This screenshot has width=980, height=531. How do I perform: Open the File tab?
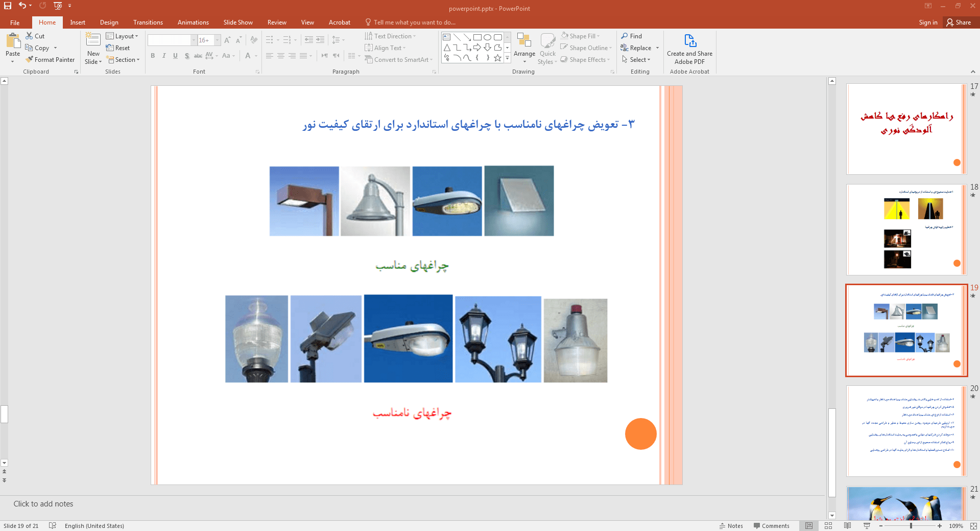(x=15, y=22)
